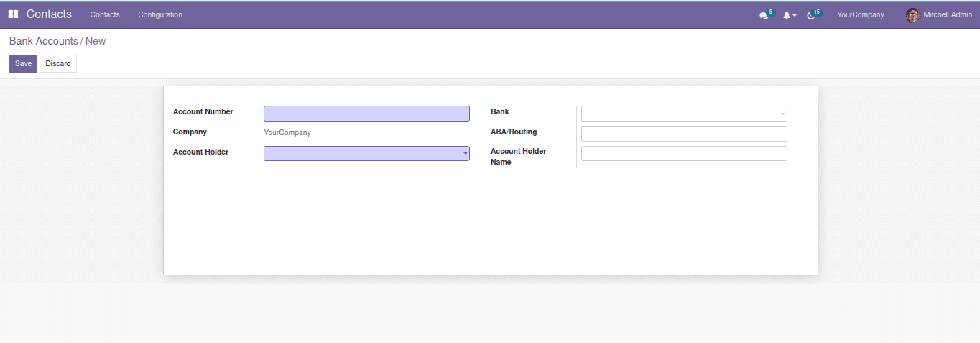The width and height of the screenshot is (980, 343).
Task: Open YourCompany switcher in top bar
Action: pos(860,15)
